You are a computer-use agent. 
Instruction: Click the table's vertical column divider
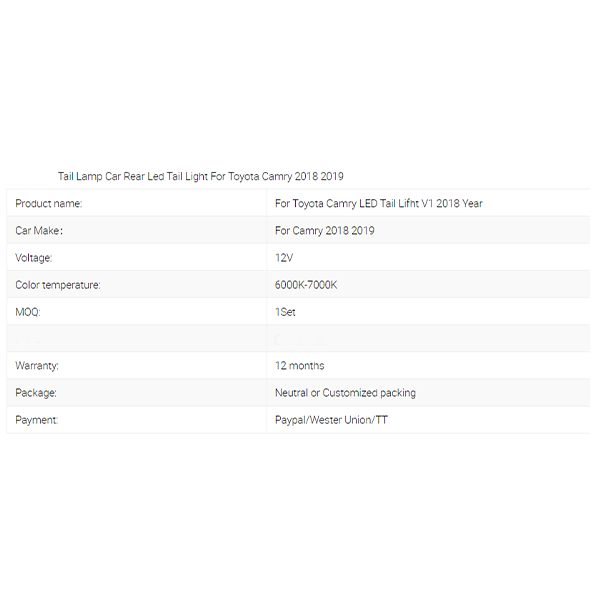(266, 312)
